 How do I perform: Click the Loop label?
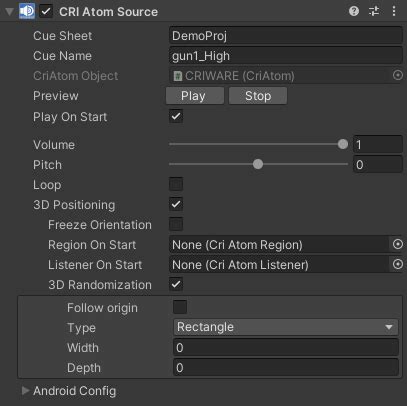[47, 185]
